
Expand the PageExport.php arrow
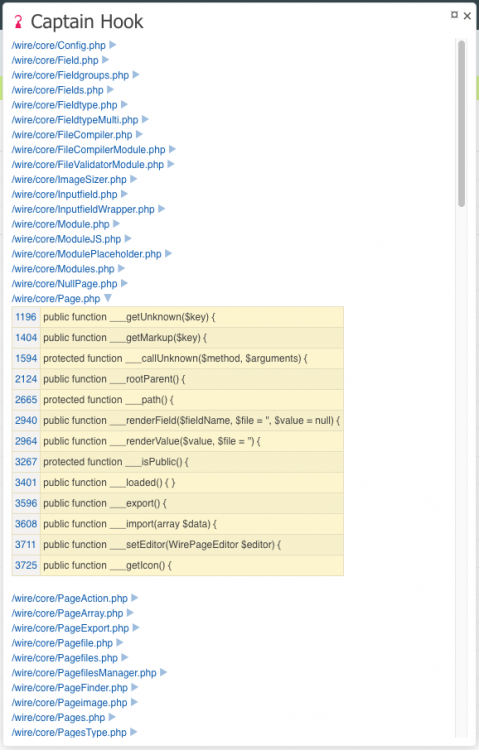pyautogui.click(x=136, y=628)
